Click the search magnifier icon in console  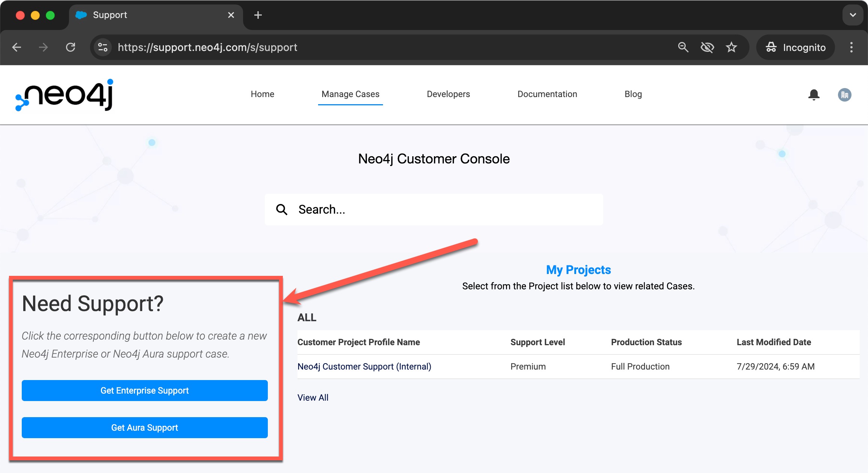coord(282,210)
